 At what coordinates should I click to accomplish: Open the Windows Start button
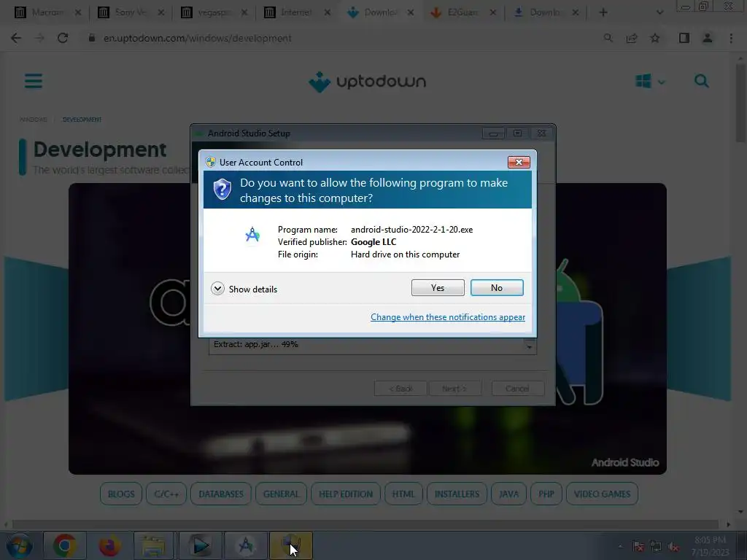(x=20, y=545)
